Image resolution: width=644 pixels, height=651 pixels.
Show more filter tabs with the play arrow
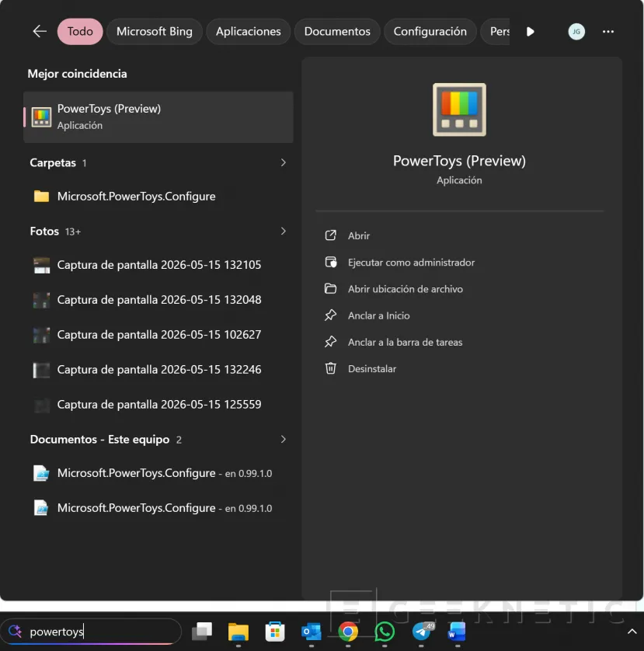[x=531, y=32]
